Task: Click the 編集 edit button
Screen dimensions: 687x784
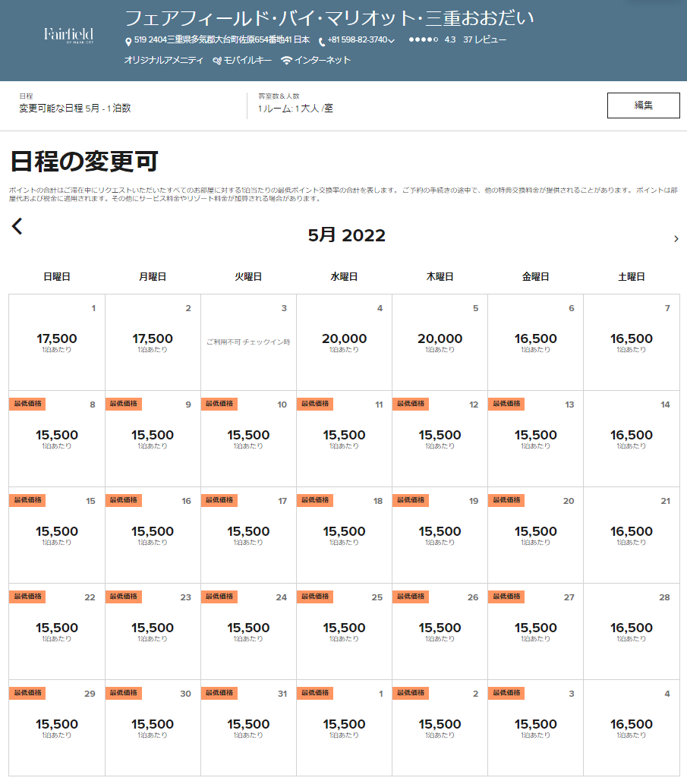Action: tap(643, 105)
